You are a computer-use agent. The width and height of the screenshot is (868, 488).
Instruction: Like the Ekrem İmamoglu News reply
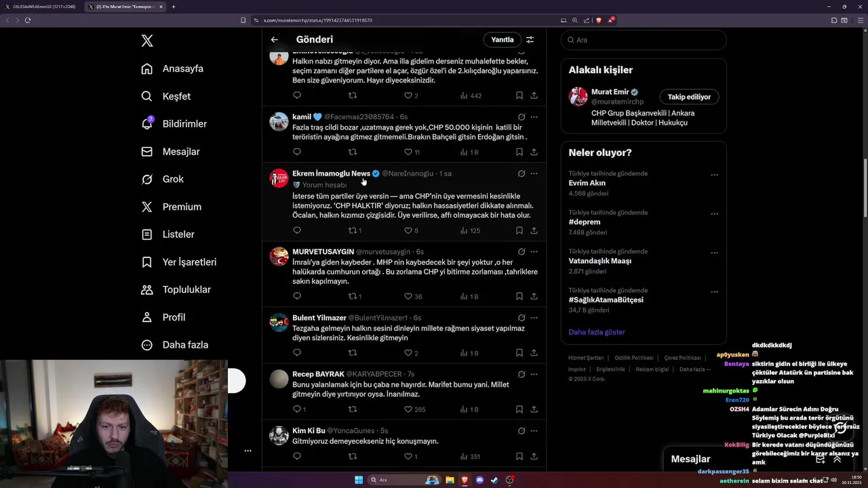tap(408, 230)
